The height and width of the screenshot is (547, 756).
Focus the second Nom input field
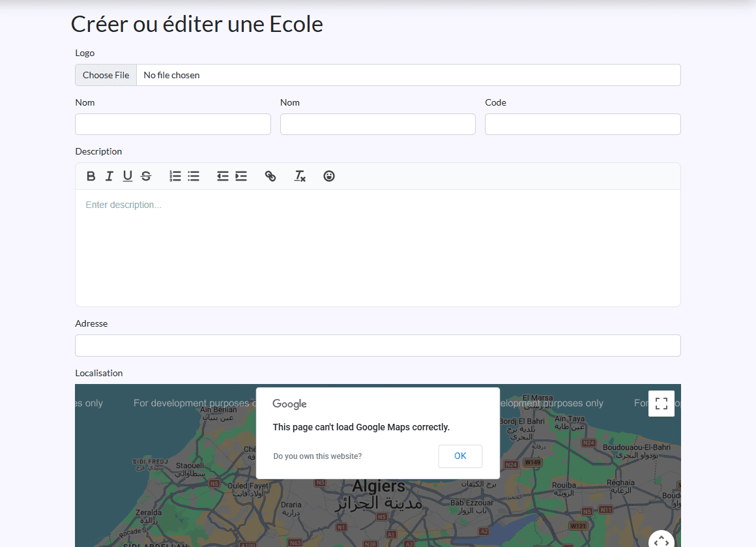click(378, 125)
